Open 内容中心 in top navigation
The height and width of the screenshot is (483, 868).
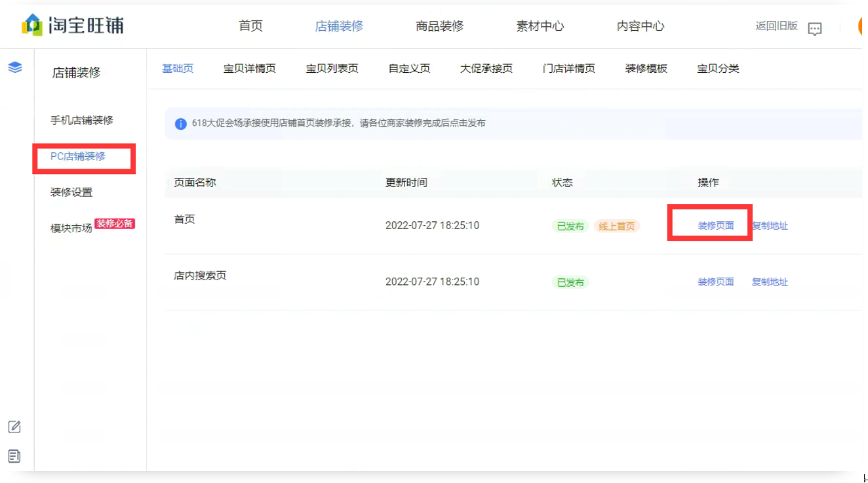[641, 26]
